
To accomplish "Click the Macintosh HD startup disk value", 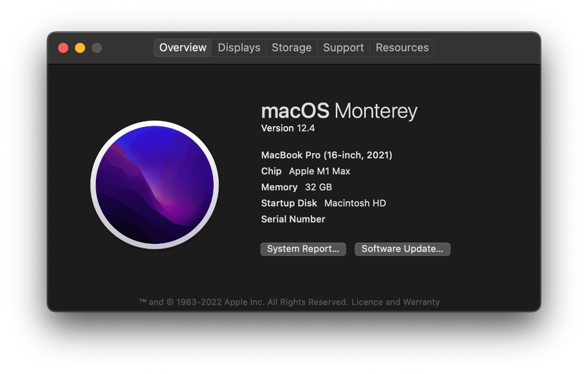I will 355,203.
